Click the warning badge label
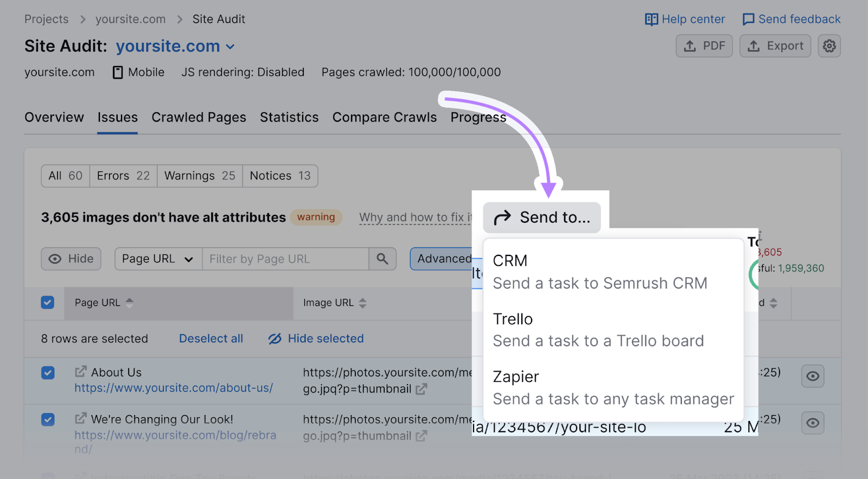The width and height of the screenshot is (868, 479). click(316, 218)
